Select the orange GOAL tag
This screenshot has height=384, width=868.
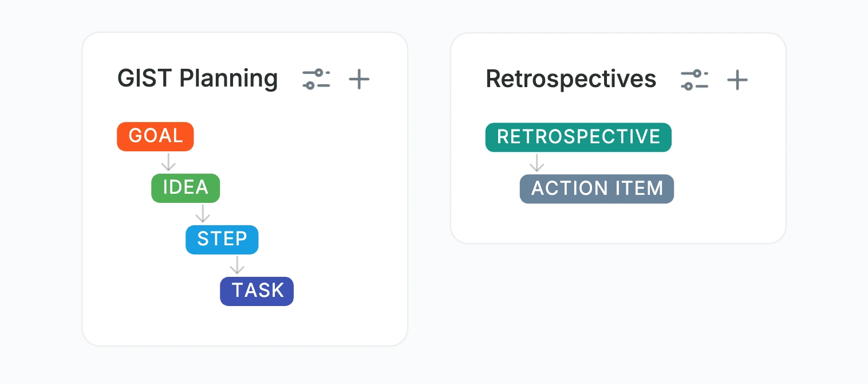155,136
